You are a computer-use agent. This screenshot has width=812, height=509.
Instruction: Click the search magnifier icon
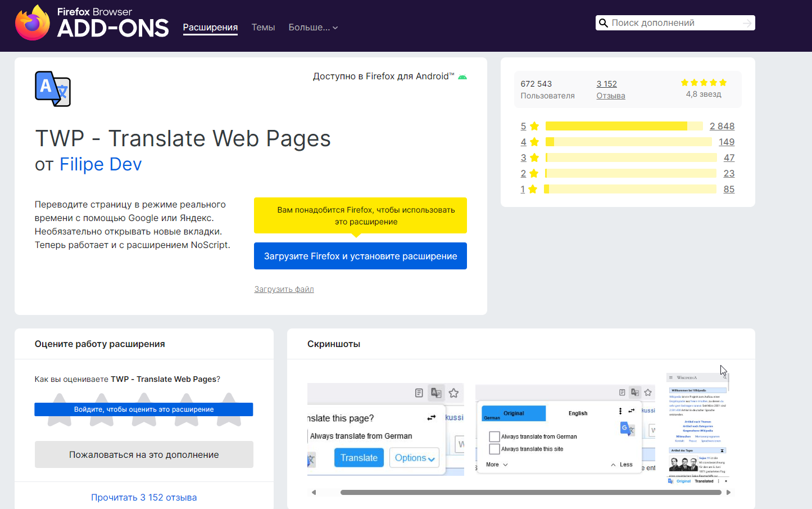point(604,23)
